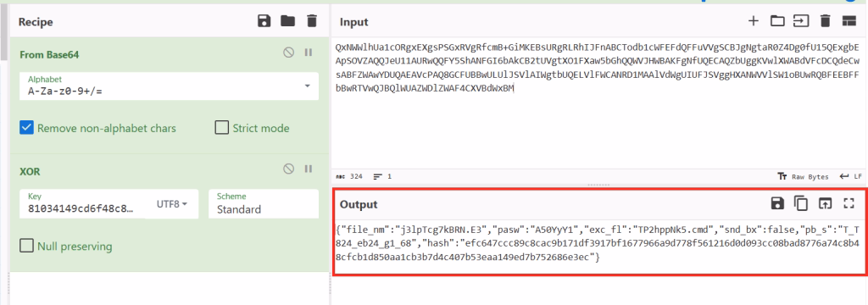Image resolution: width=868 pixels, height=305 pixels.
Task: Disable the From Base64 operation
Action: coord(288,53)
